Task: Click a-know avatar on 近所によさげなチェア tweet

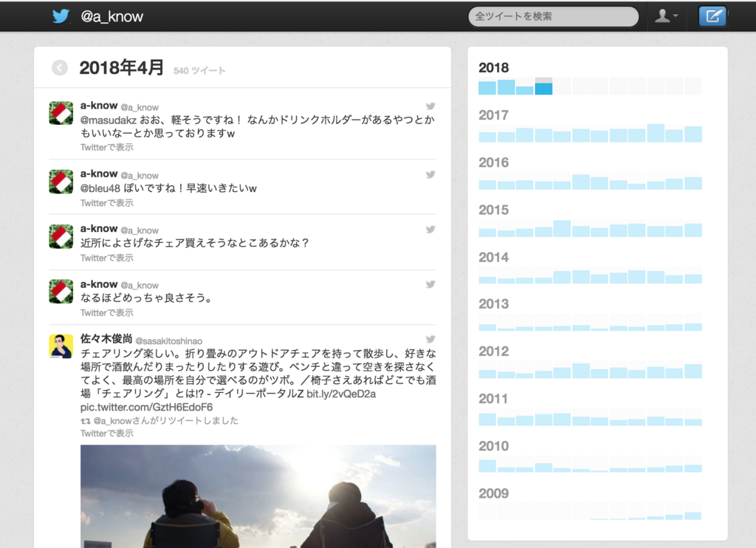Action: pyautogui.click(x=61, y=236)
